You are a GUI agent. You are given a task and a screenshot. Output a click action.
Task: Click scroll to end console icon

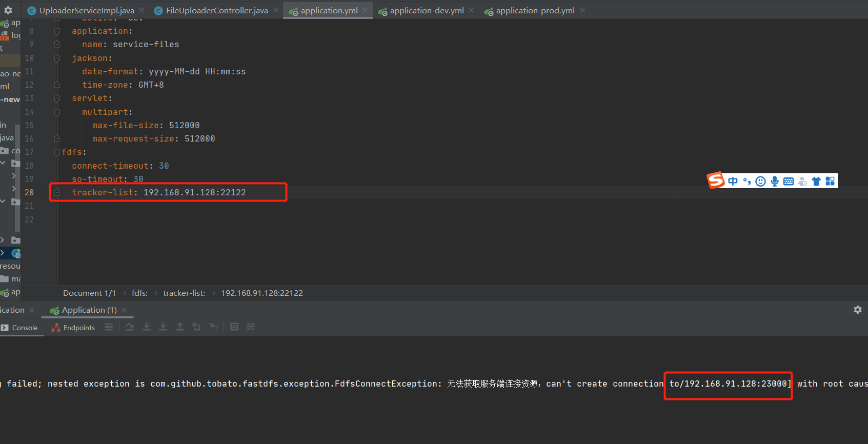pyautogui.click(x=147, y=327)
